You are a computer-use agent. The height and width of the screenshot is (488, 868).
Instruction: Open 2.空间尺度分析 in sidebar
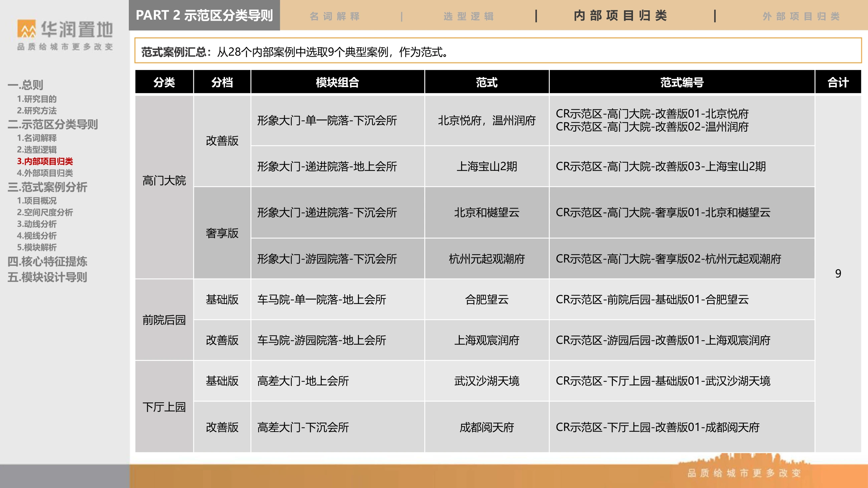(45, 212)
